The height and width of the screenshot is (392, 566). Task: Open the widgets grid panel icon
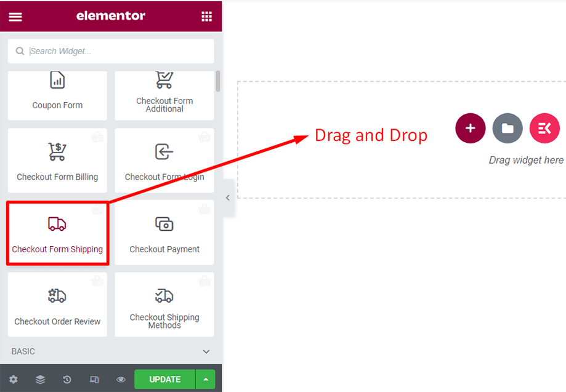click(x=206, y=16)
